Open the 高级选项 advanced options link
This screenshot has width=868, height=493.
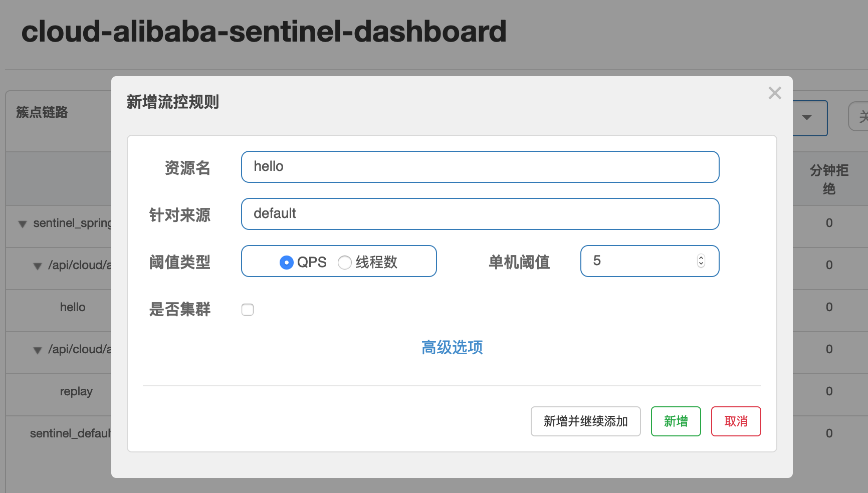452,347
